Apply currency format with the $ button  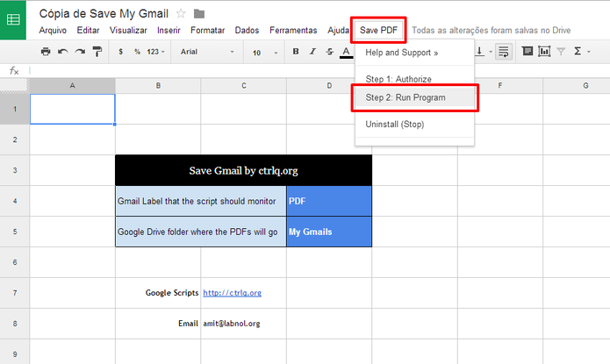[121, 52]
